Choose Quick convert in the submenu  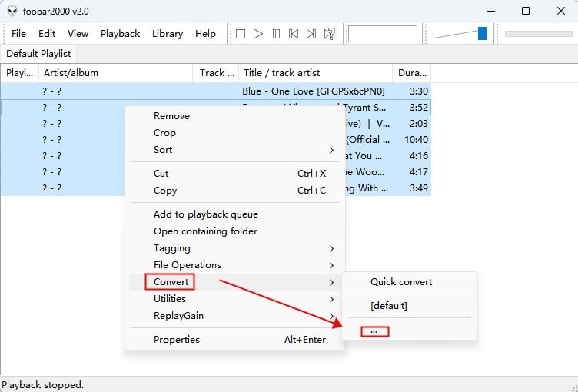(x=410, y=282)
